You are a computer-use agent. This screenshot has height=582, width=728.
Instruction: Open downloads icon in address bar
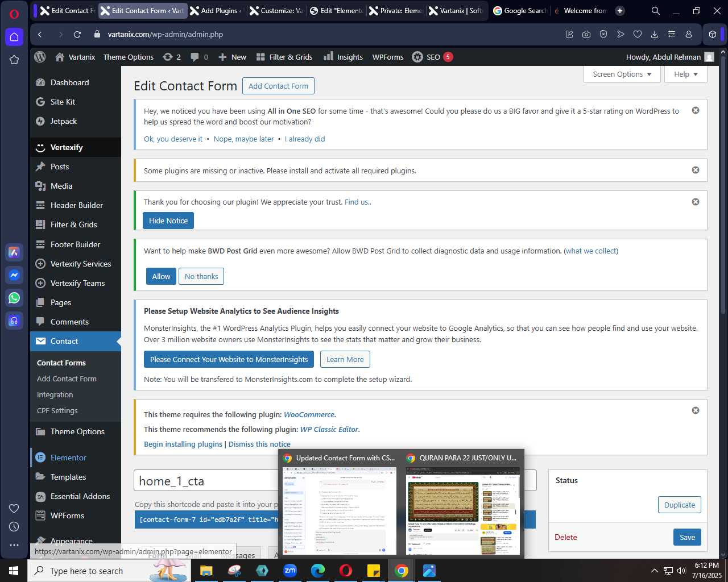pos(655,35)
